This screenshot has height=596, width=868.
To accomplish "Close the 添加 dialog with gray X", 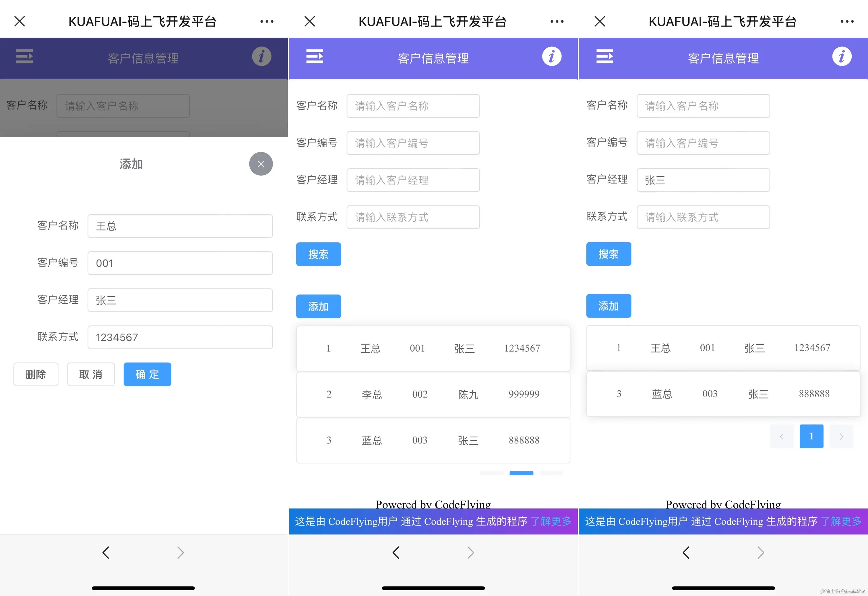I will (x=261, y=164).
